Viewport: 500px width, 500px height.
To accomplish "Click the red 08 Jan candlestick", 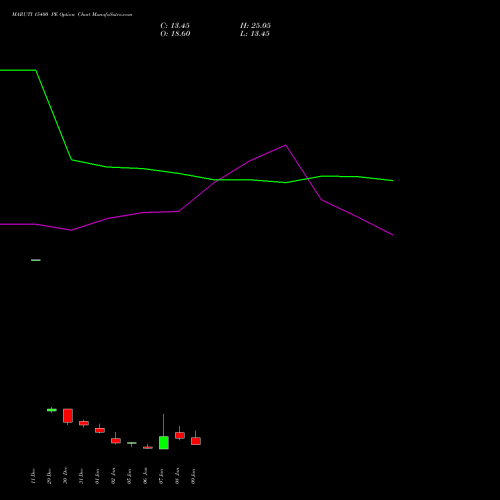I will pyautogui.click(x=180, y=434).
